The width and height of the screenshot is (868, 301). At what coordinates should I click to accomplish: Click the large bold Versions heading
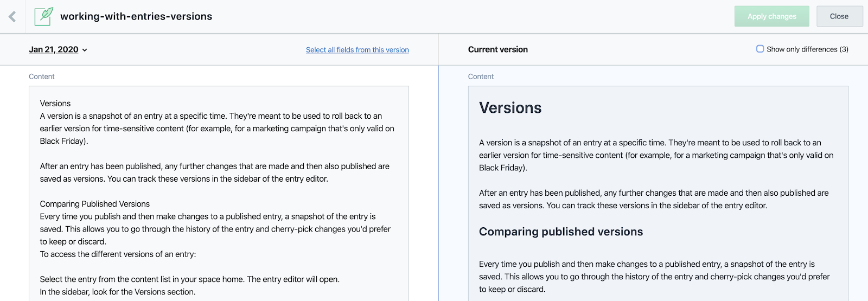(510, 108)
